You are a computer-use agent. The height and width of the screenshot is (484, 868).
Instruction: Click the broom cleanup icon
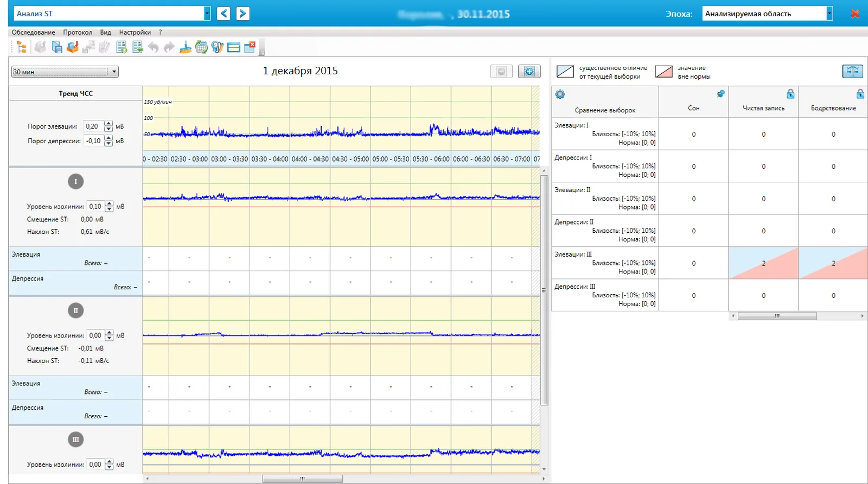[x=186, y=47]
